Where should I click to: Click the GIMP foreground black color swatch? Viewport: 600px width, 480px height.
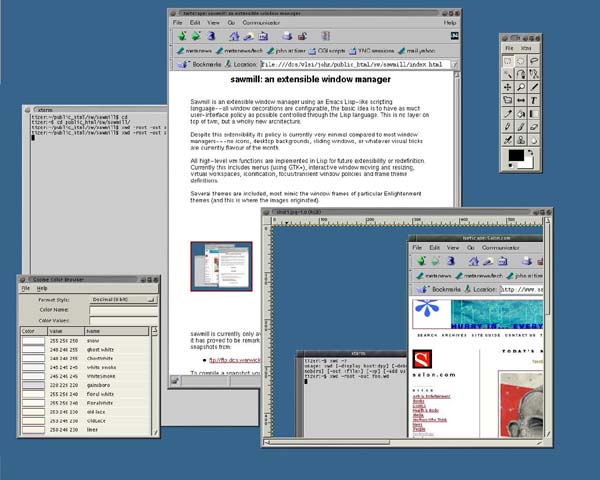pos(516,155)
